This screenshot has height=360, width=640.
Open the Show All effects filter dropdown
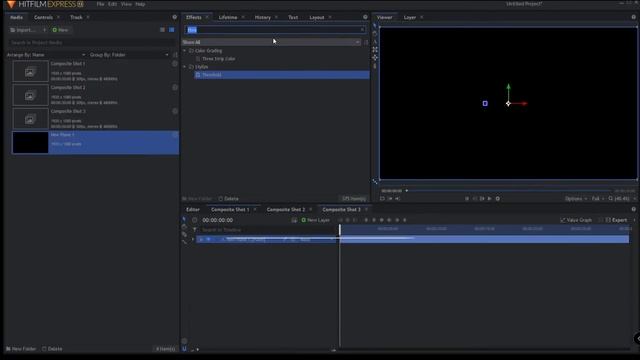271,42
